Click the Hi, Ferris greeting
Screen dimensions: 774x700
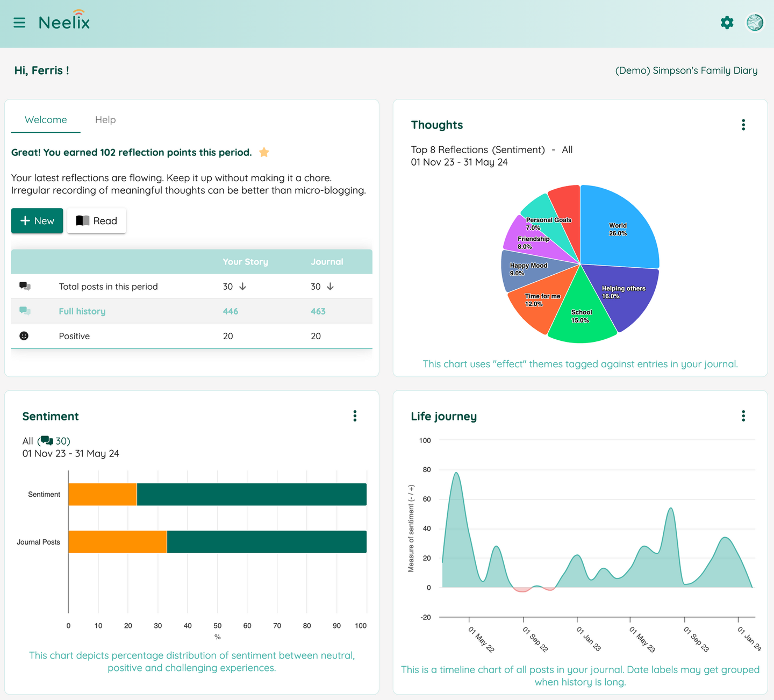(x=41, y=70)
